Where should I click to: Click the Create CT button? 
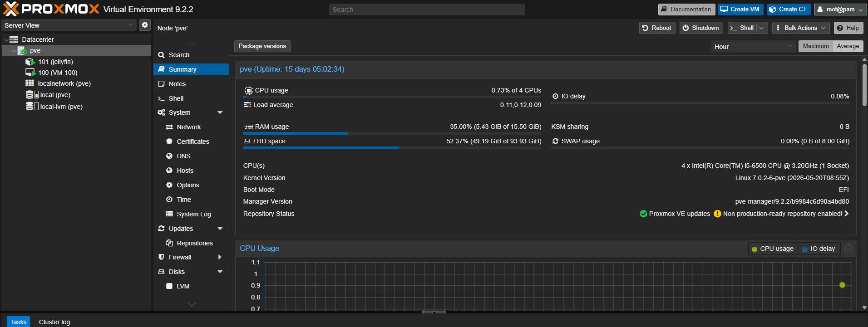coord(789,10)
